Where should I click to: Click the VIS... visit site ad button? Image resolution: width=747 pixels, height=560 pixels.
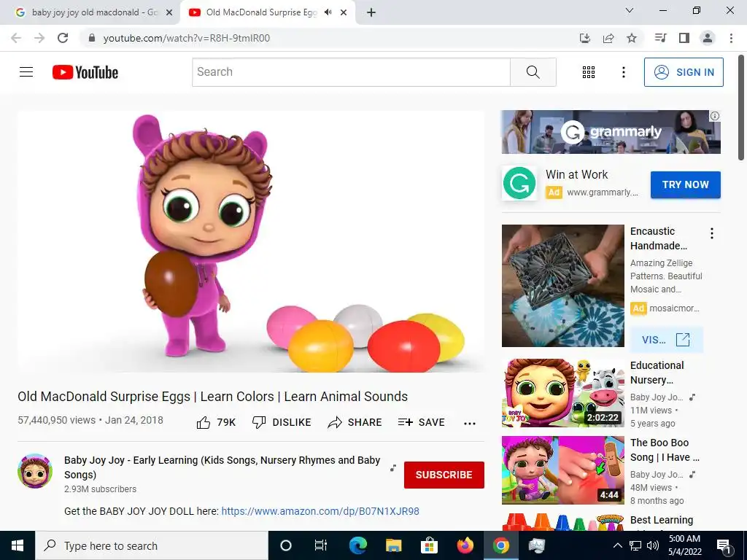click(x=665, y=340)
